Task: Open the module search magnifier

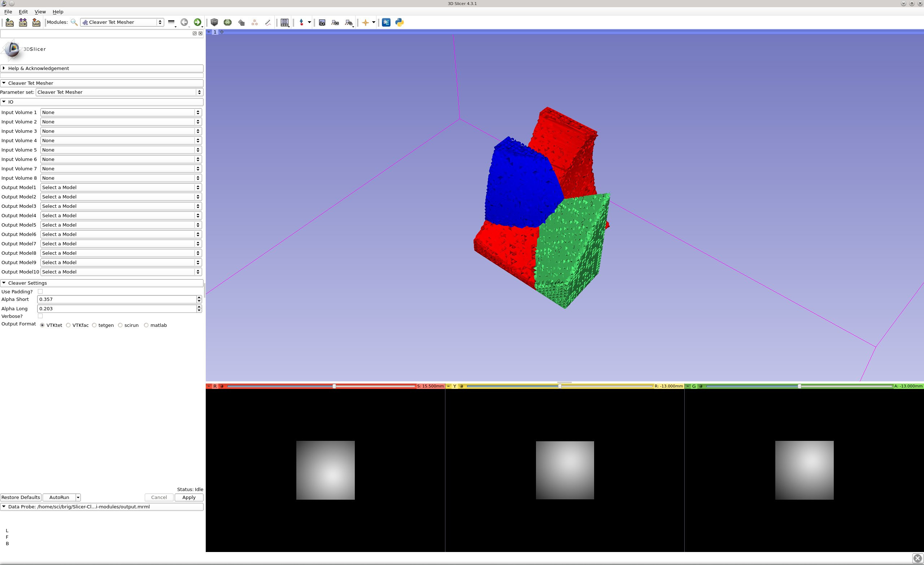Action: click(74, 22)
